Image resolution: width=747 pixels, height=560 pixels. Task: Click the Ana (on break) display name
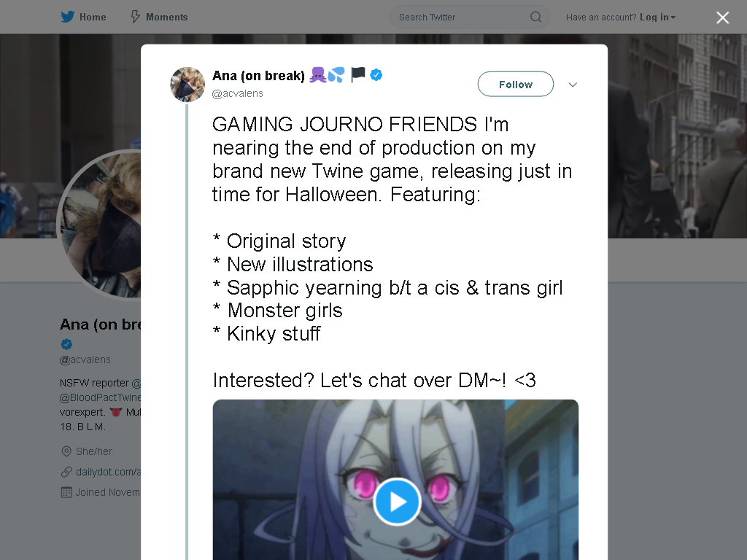click(258, 75)
